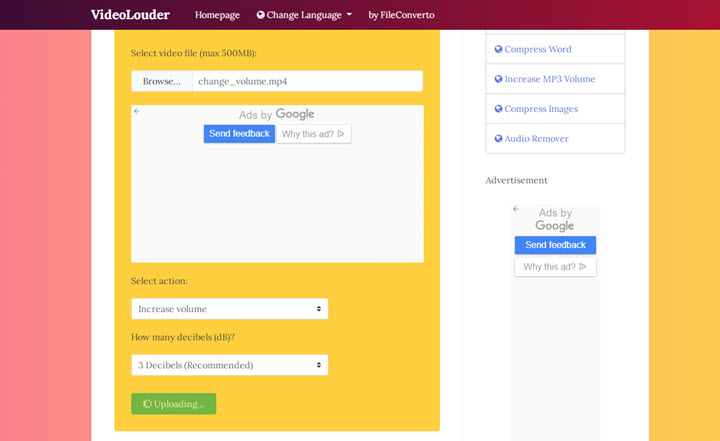Click the change_volume.mp4 file name field

tap(307, 81)
